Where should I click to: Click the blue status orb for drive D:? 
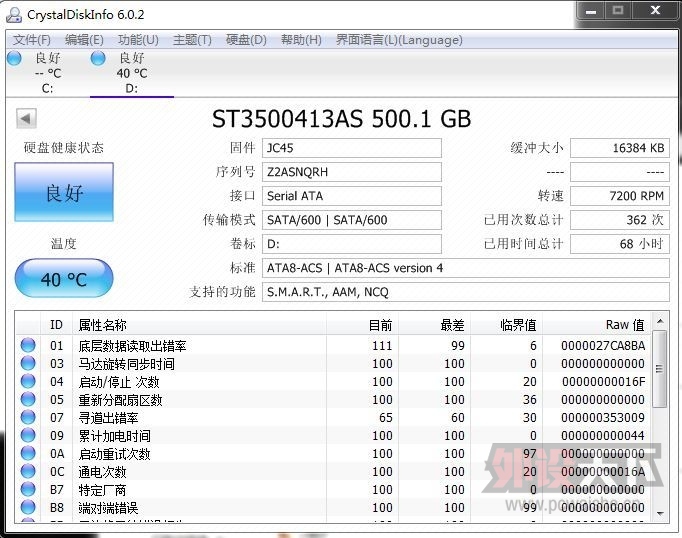[x=98, y=57]
